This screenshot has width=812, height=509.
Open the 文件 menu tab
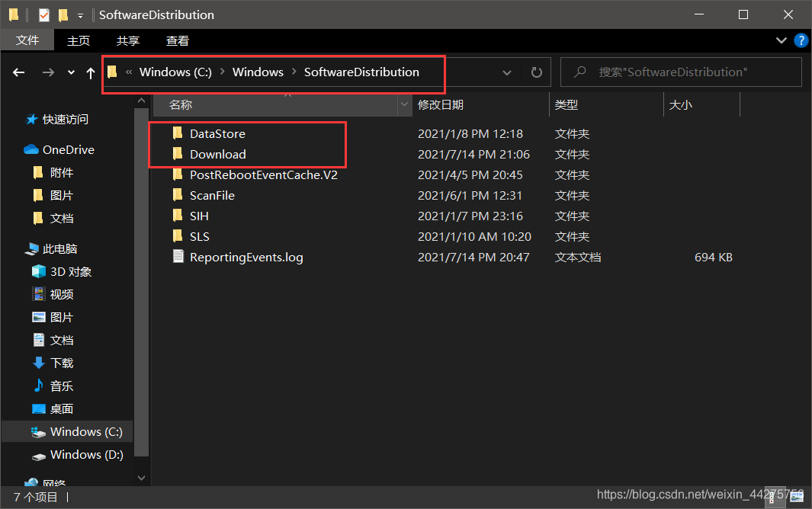[x=27, y=40]
